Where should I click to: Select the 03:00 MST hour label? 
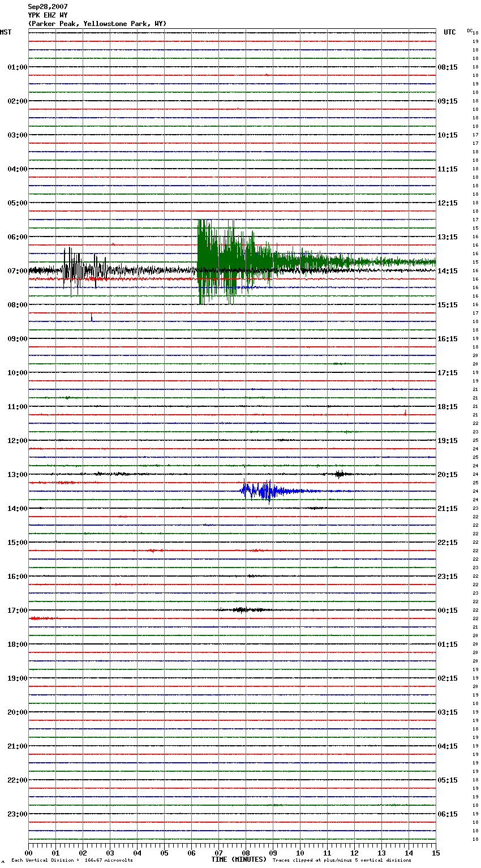(x=18, y=135)
